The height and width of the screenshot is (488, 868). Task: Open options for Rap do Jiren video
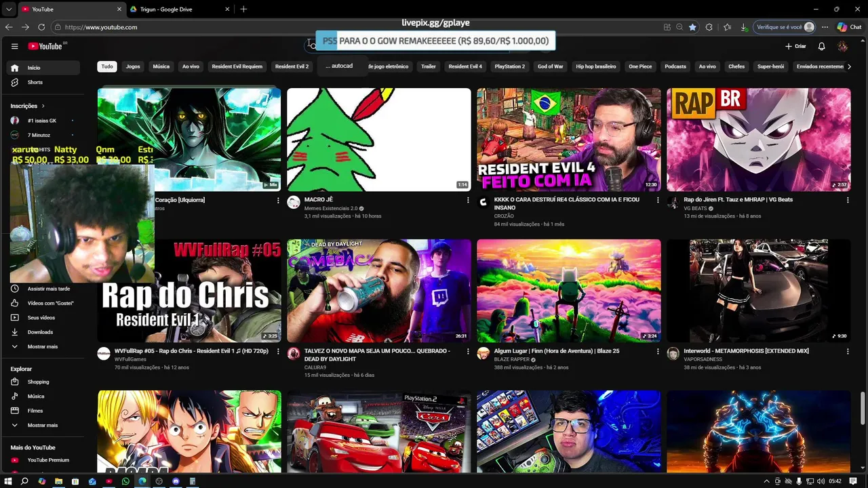click(847, 200)
